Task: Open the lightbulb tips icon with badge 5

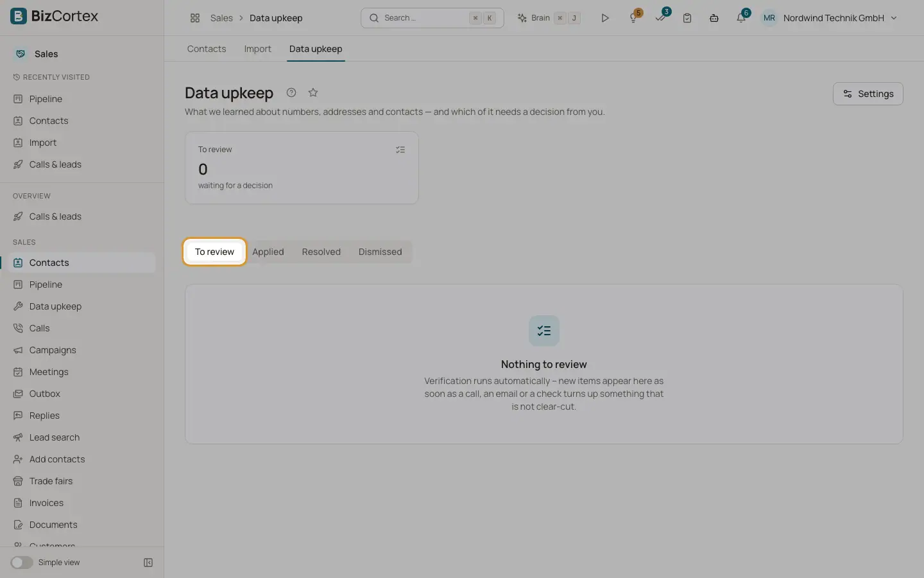Action: coord(633,18)
